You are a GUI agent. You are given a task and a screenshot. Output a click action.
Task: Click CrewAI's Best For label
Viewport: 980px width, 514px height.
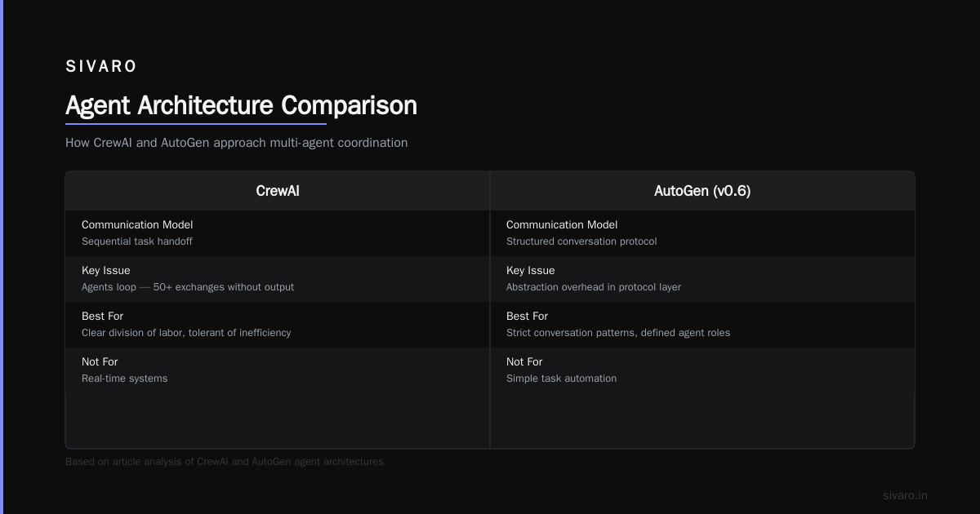tap(103, 316)
